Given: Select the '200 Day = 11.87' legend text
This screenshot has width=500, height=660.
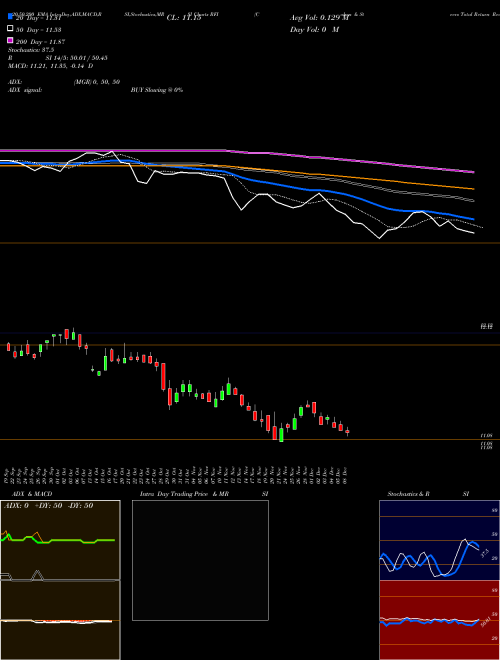Looking at the screenshot, I should 40,42.
